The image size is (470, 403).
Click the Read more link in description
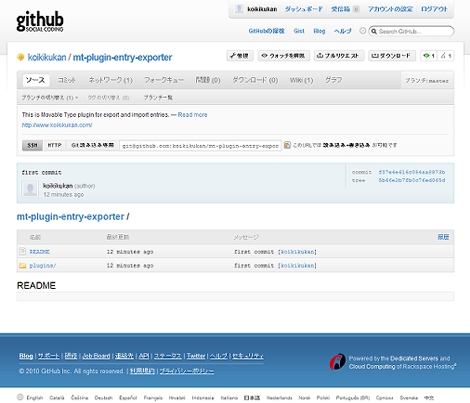click(x=192, y=115)
